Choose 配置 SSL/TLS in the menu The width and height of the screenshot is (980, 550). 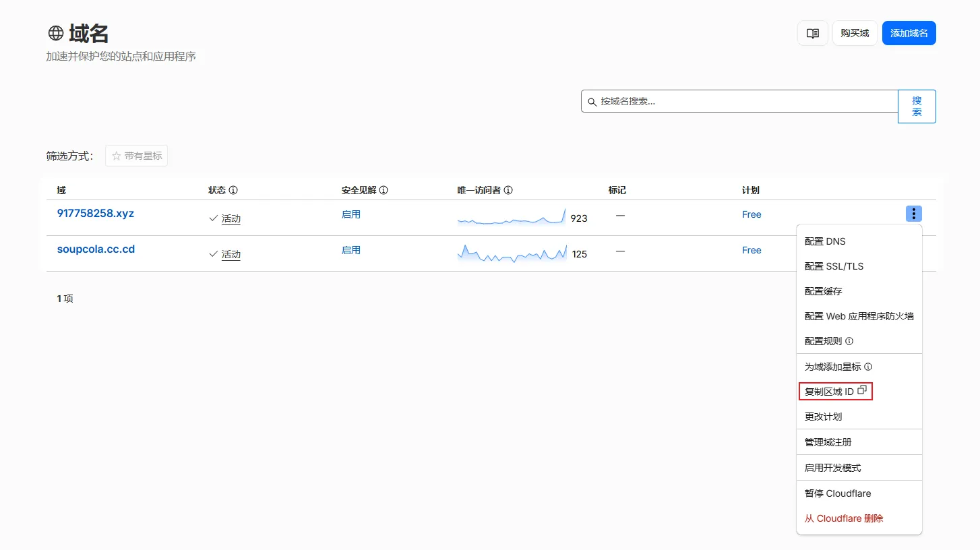pos(859,266)
